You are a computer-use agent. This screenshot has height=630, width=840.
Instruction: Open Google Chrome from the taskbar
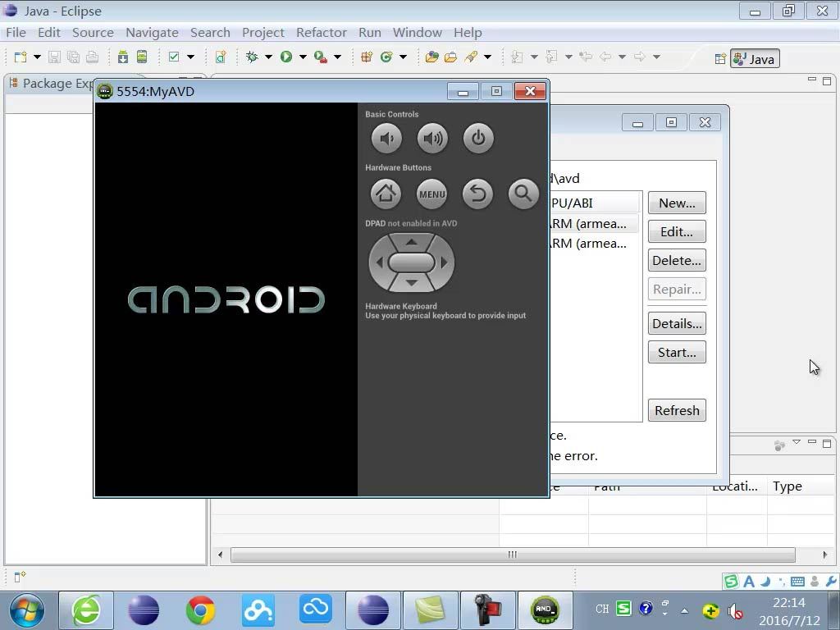point(200,609)
